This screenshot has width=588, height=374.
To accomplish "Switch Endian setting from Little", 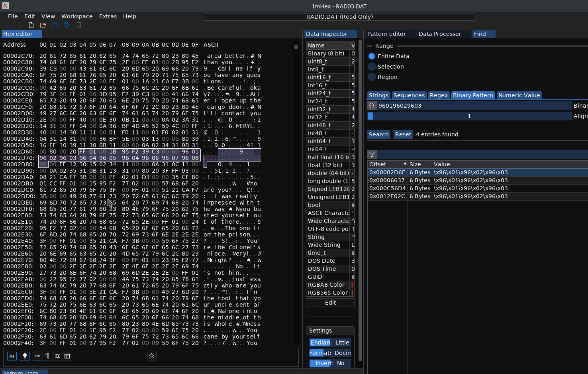I will 342,343.
